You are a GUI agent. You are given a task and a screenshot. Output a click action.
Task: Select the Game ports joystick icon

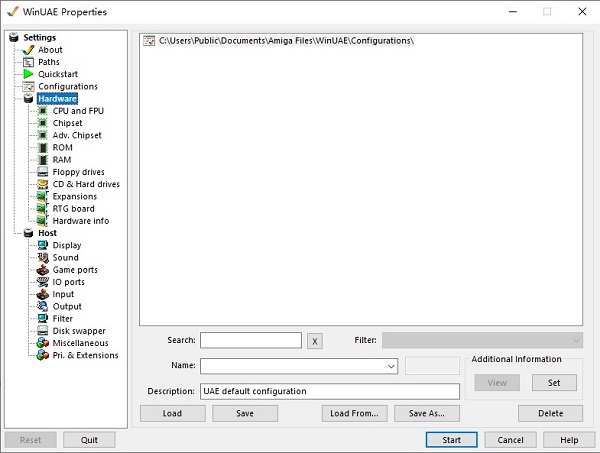click(42, 270)
